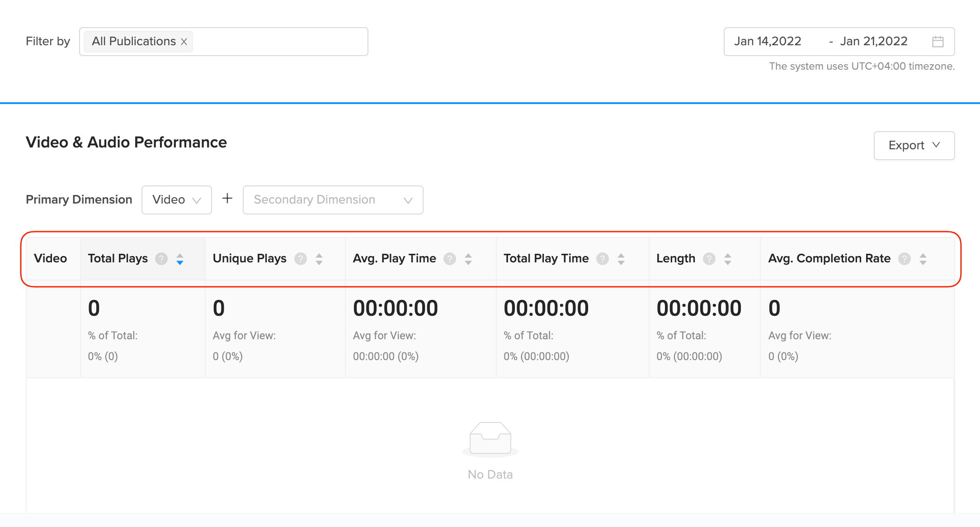Toggle sort arrows on Avg. Completion Rate
The width and height of the screenshot is (980, 527).
tap(923, 259)
